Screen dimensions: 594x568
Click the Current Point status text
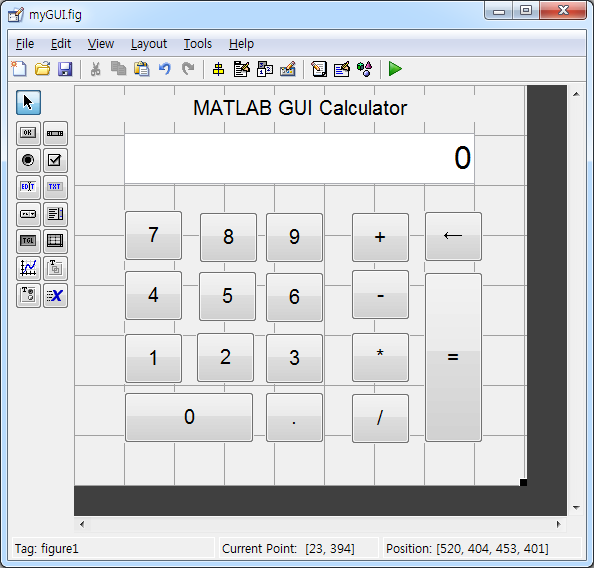[288, 549]
